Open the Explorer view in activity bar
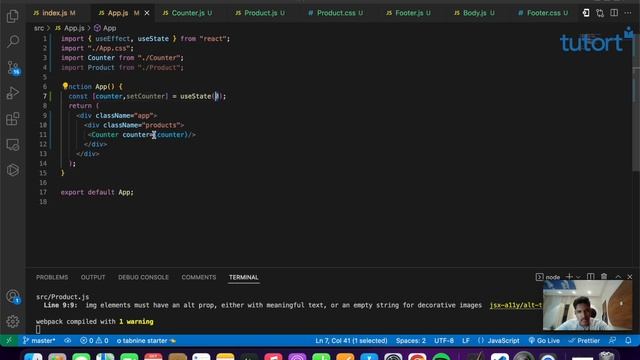 [13, 16]
